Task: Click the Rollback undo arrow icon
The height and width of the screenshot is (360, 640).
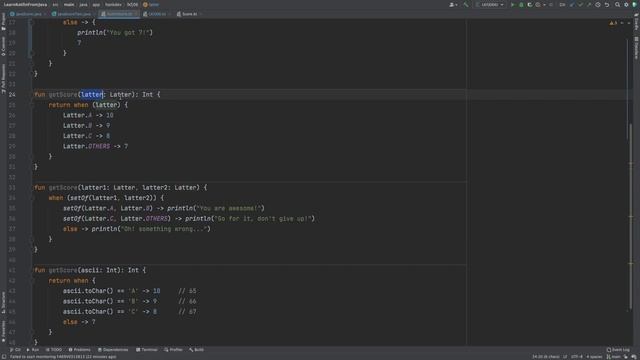Action: (607, 4)
